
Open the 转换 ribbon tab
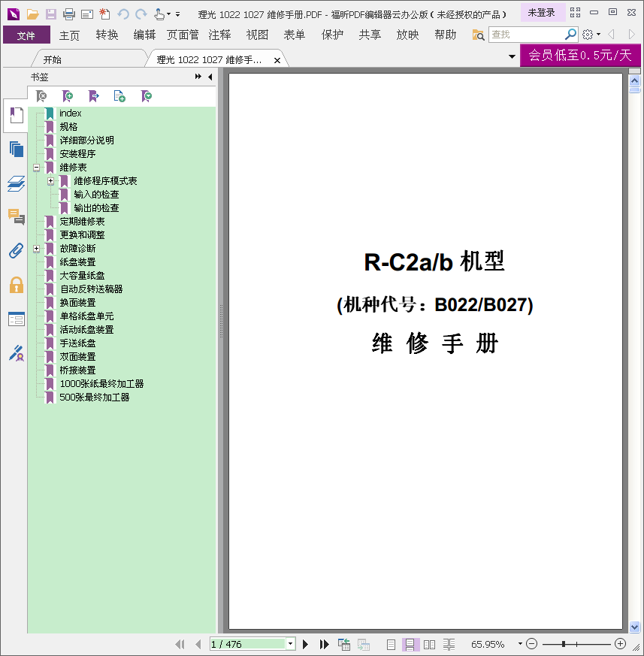click(107, 35)
